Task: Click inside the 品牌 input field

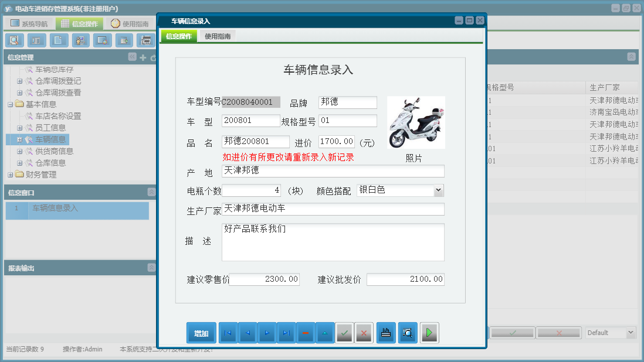Action: coord(347,102)
